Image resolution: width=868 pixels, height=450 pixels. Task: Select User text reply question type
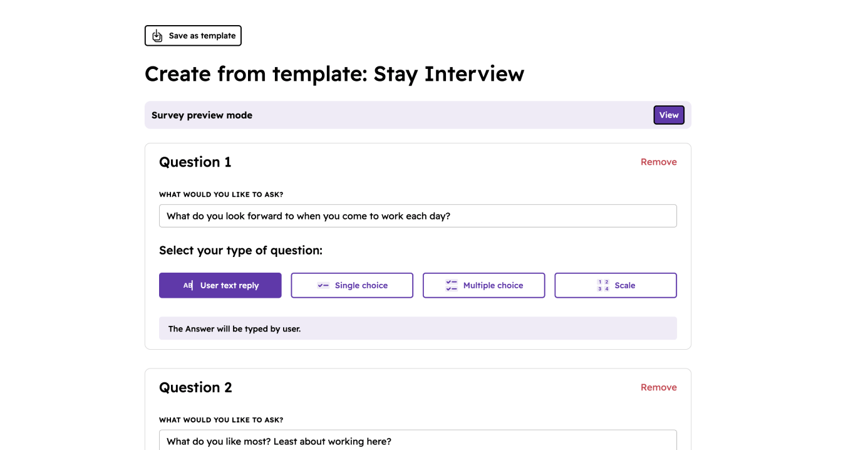coord(220,285)
